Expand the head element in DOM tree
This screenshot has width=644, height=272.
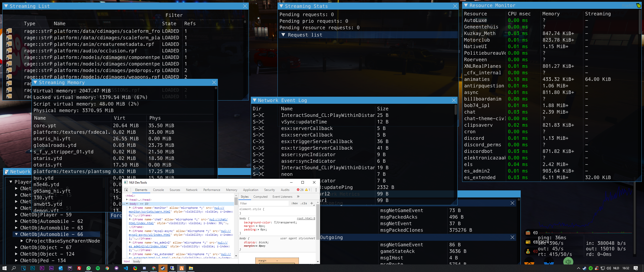pyautogui.click(x=127, y=200)
